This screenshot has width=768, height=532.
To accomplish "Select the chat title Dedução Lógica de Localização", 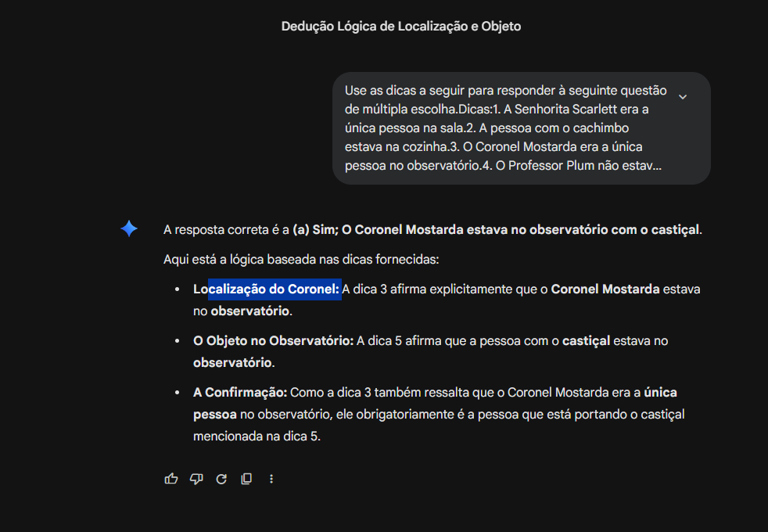I will tap(400, 26).
